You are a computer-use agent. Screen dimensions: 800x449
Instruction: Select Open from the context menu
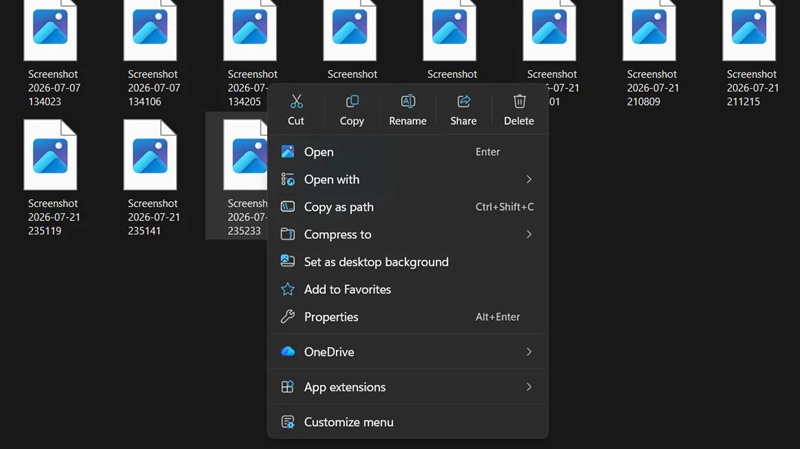click(x=408, y=152)
